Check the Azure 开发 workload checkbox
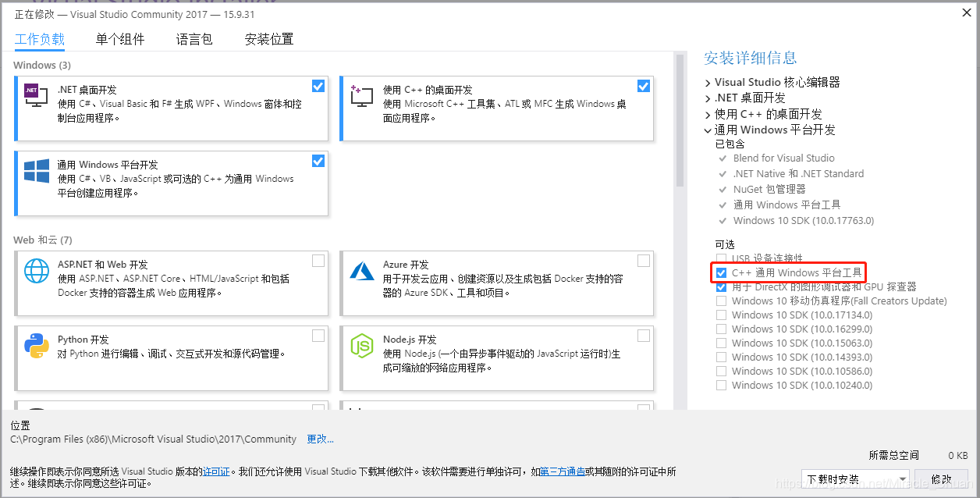This screenshot has width=980, height=498. point(643,261)
